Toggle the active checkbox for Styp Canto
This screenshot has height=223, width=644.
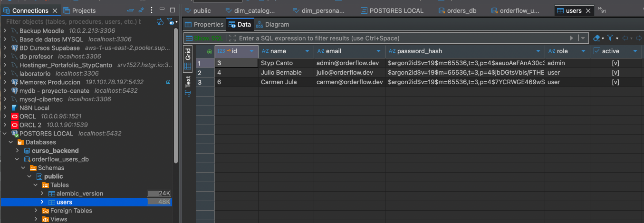[615, 63]
